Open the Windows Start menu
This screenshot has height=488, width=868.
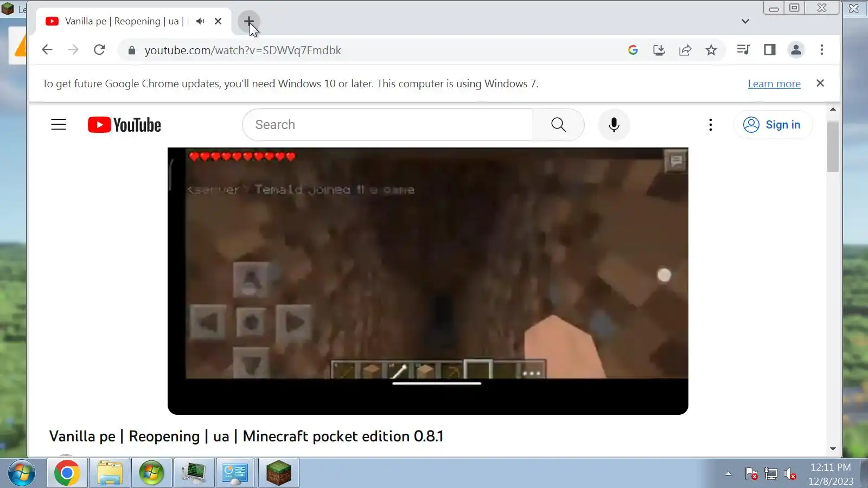click(x=22, y=473)
